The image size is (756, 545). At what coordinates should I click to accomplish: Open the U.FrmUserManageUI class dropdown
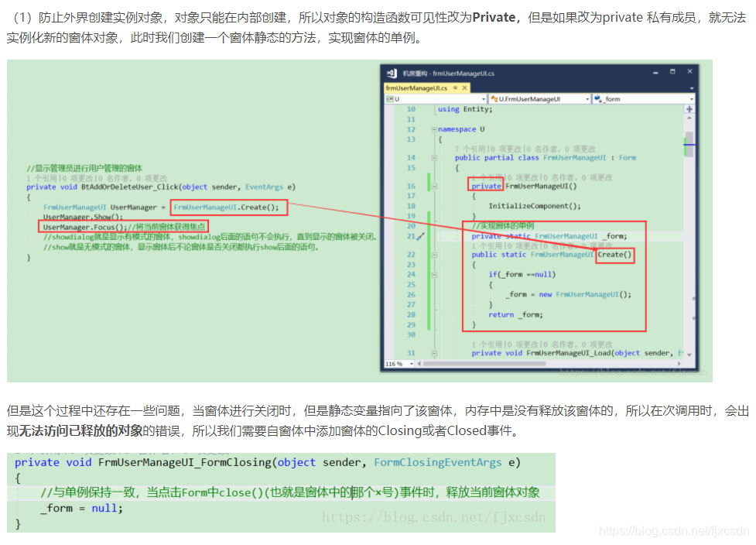coord(539,99)
